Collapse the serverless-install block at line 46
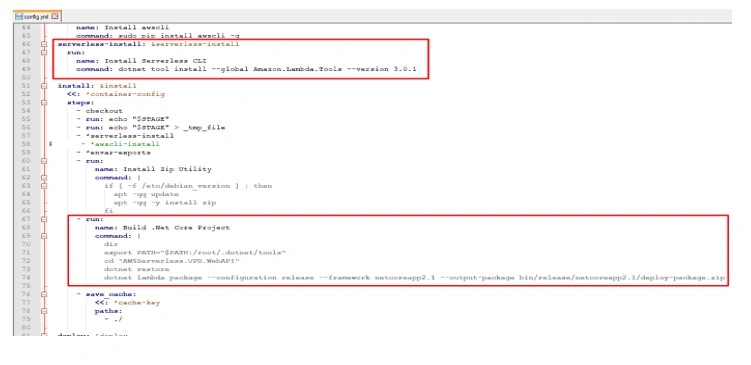This screenshot has height=365, width=751. click(x=44, y=44)
